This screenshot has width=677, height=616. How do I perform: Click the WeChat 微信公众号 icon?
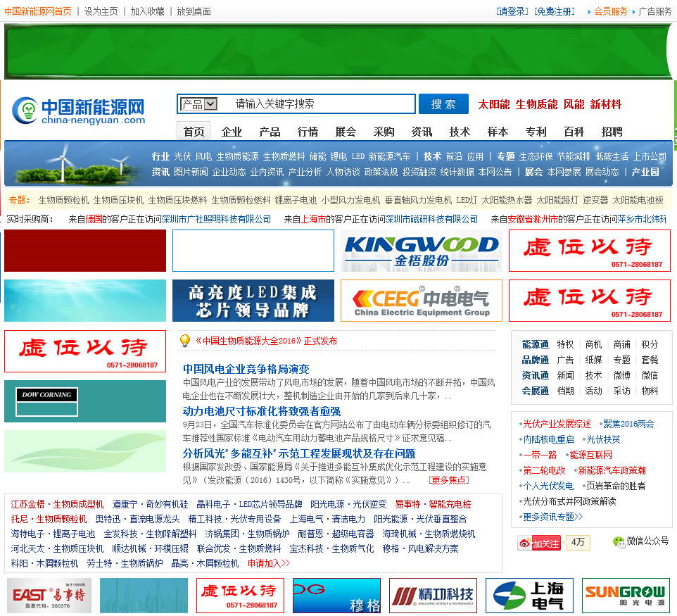tap(619, 542)
